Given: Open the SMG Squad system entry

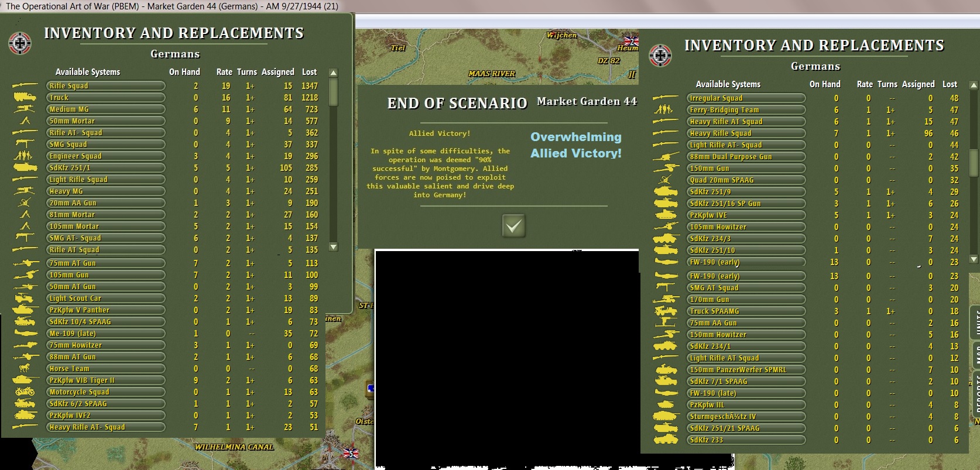Looking at the screenshot, I should coord(105,145).
